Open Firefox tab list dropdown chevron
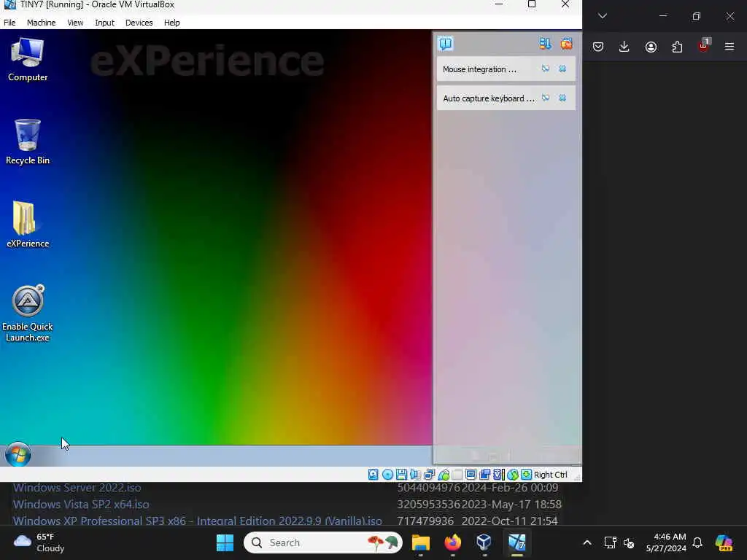The image size is (747, 560). tap(602, 16)
